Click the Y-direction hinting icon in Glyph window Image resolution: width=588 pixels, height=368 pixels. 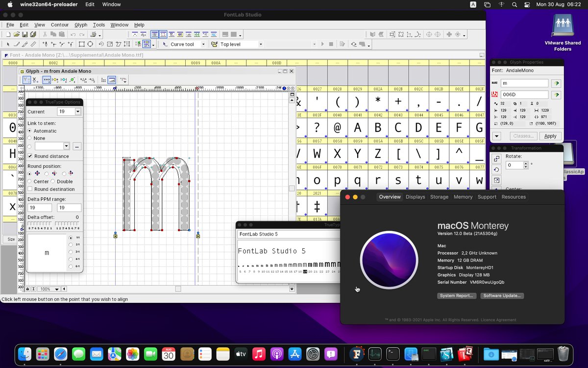tap(27, 79)
